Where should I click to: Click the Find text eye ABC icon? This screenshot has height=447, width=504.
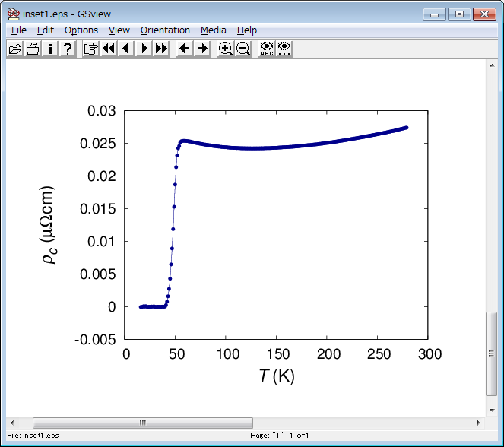tap(266, 49)
